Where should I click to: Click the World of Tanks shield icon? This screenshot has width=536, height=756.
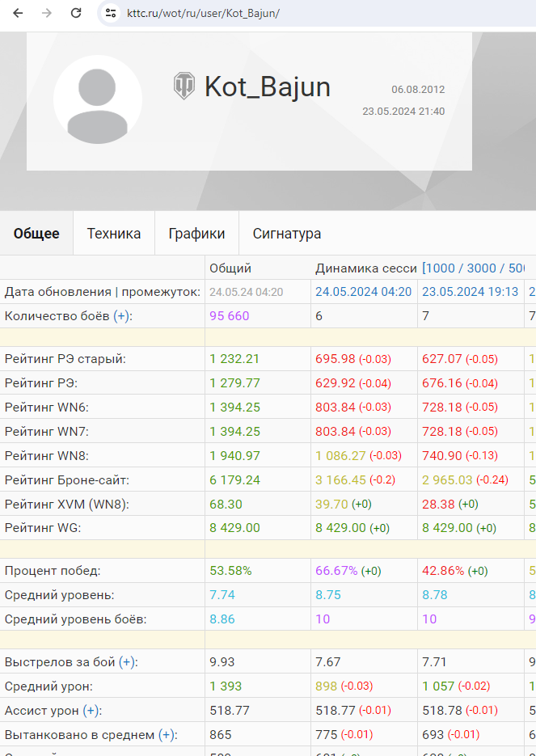184,86
